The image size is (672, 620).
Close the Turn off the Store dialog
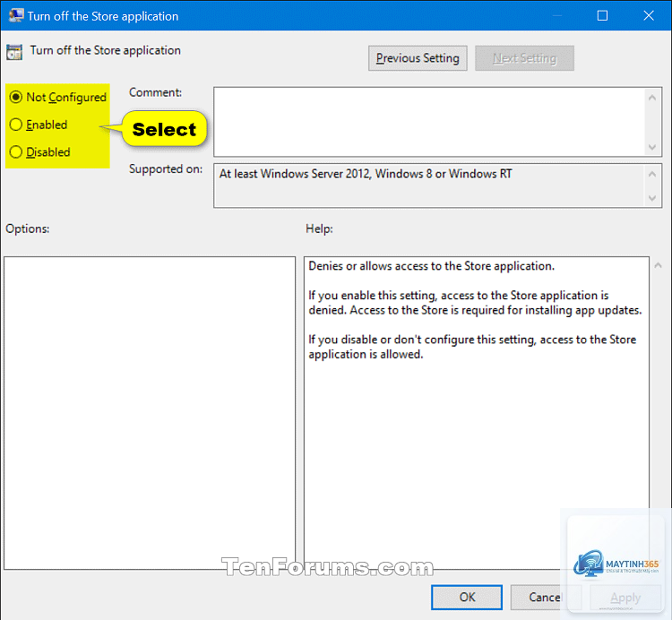point(649,16)
